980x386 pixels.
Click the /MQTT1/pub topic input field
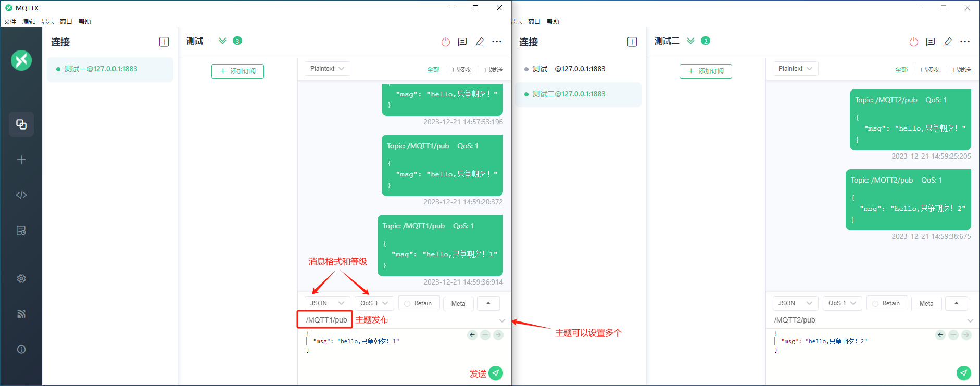(398, 320)
